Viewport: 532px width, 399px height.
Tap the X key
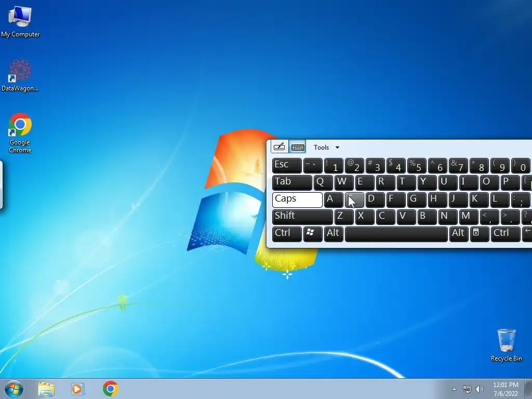point(365,217)
